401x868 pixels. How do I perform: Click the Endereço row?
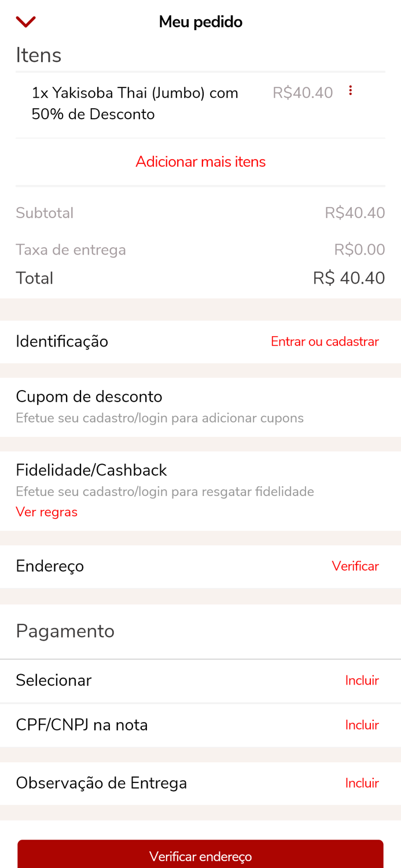pyautogui.click(x=50, y=566)
